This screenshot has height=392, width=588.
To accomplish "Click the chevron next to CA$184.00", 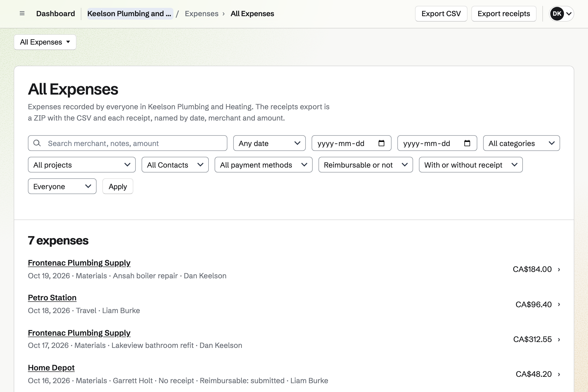I will tap(559, 269).
